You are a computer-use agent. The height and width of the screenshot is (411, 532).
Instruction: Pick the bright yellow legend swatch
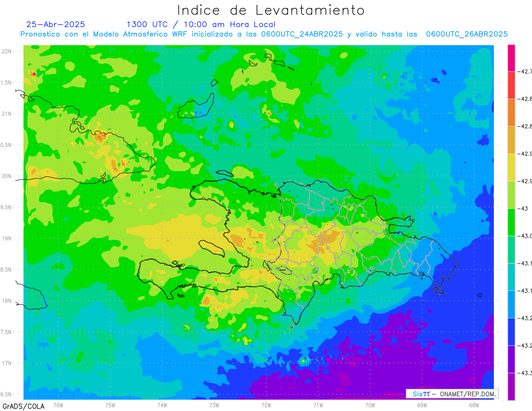511,168
